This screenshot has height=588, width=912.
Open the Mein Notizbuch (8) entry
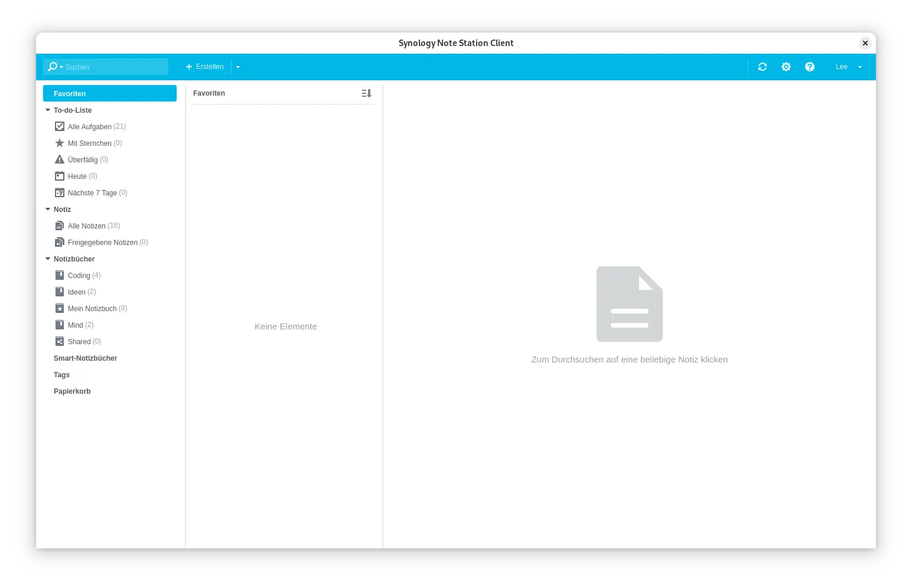(97, 309)
